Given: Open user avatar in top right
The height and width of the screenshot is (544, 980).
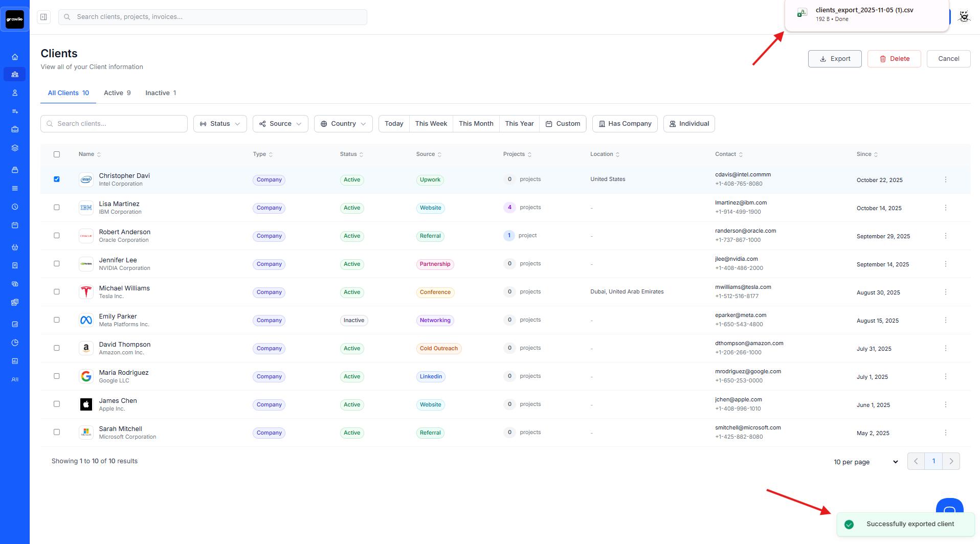Looking at the screenshot, I should coord(964,17).
